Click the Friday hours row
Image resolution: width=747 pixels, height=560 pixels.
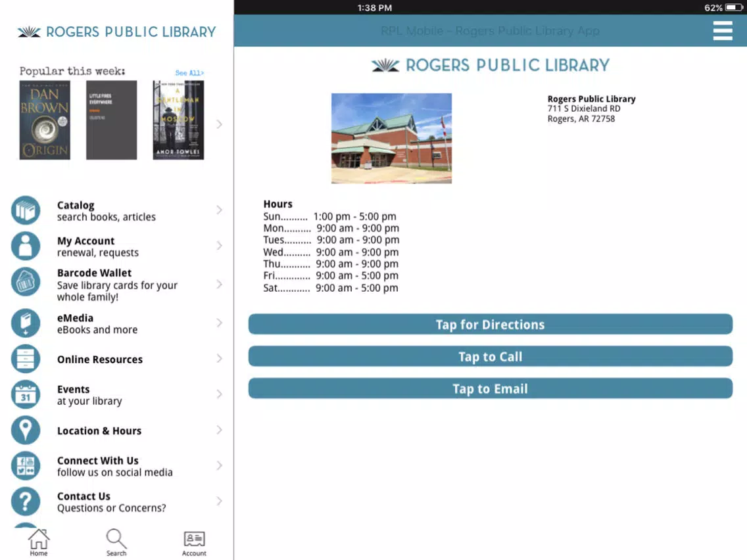tap(331, 275)
